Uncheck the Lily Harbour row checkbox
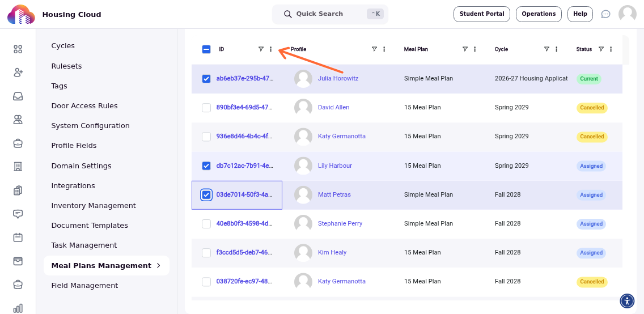 [206, 166]
